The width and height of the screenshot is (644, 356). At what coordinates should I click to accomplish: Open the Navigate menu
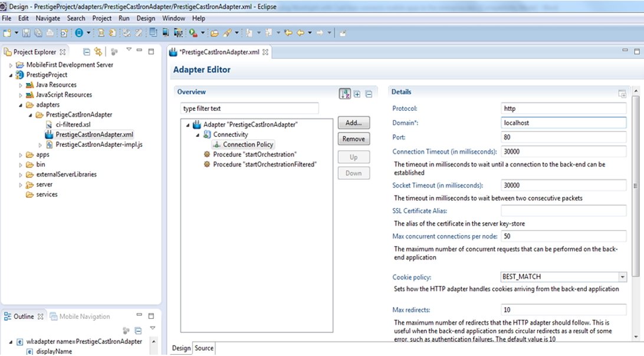[x=48, y=18]
